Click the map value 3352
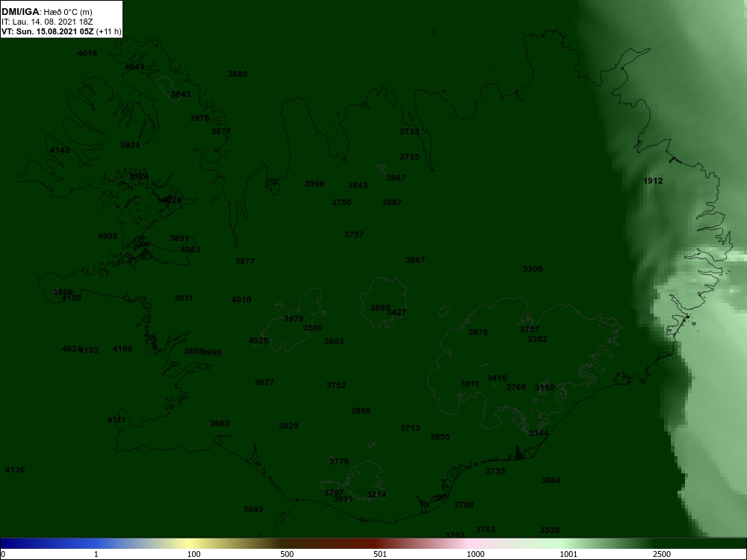Viewport: 747px width, 560px height. pyautogui.click(x=537, y=340)
